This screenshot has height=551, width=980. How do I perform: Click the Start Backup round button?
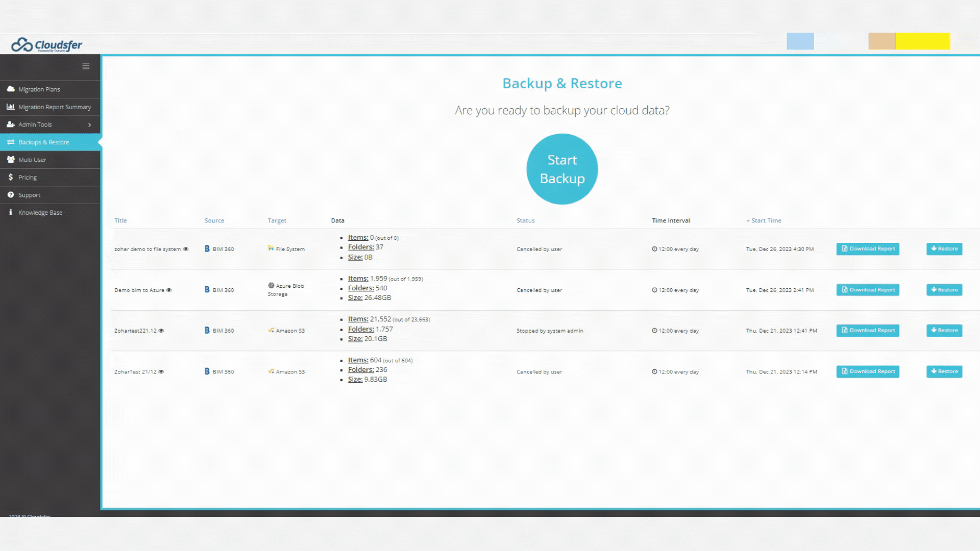point(562,169)
